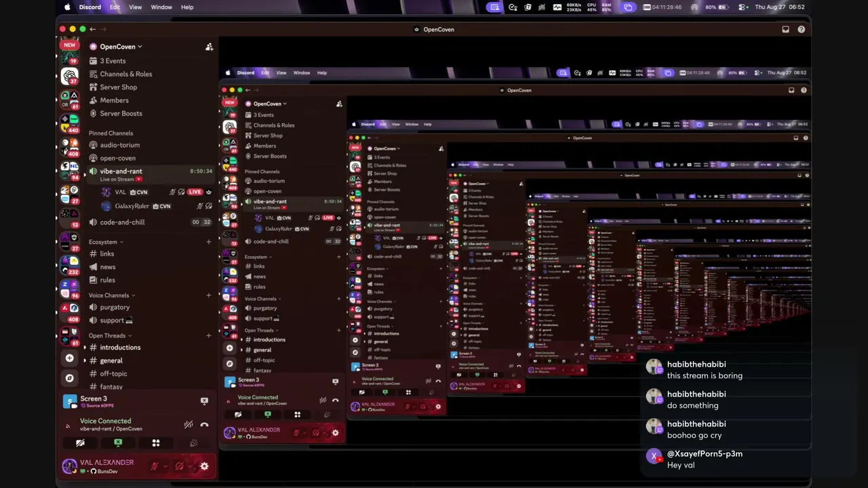Open the Help menu
The width and height of the screenshot is (868, 488).
(x=187, y=7)
